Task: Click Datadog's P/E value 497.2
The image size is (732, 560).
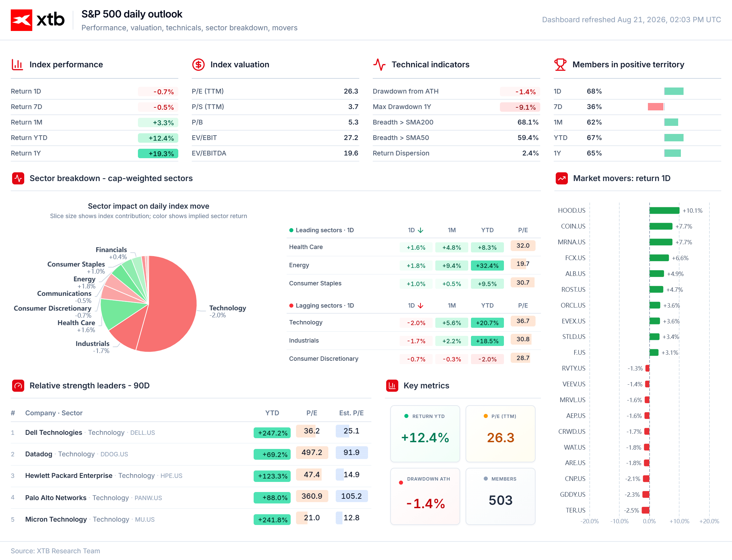Action: point(312,452)
